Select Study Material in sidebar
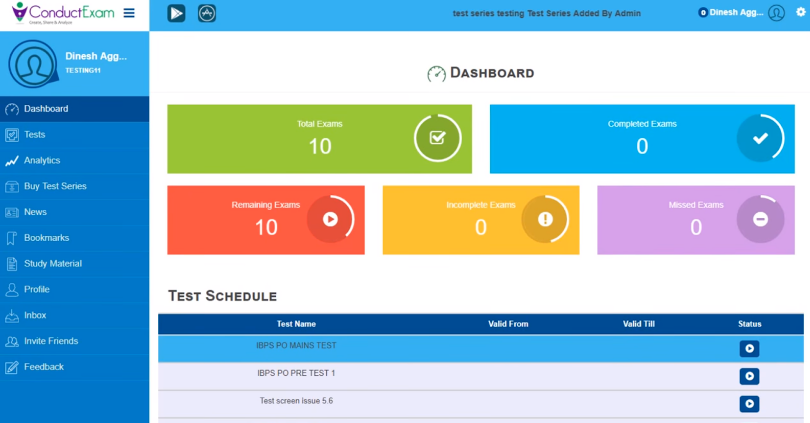The width and height of the screenshot is (810, 423). (x=52, y=264)
